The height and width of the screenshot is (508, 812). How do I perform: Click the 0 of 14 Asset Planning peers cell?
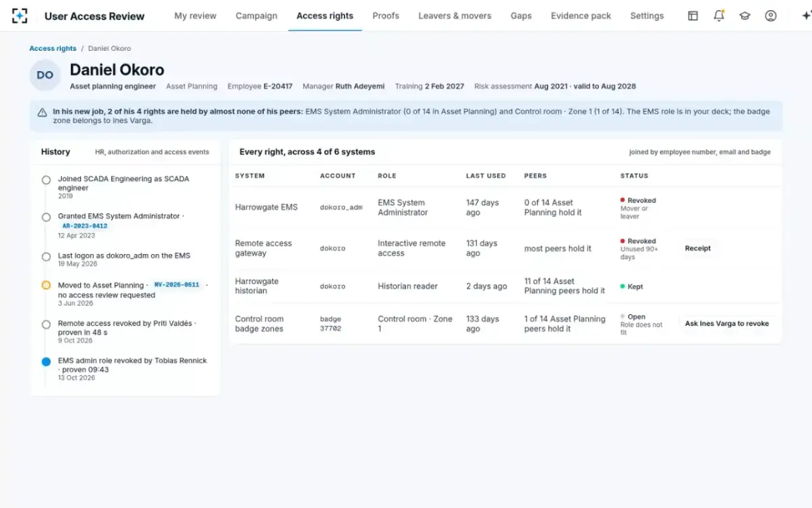(553, 207)
